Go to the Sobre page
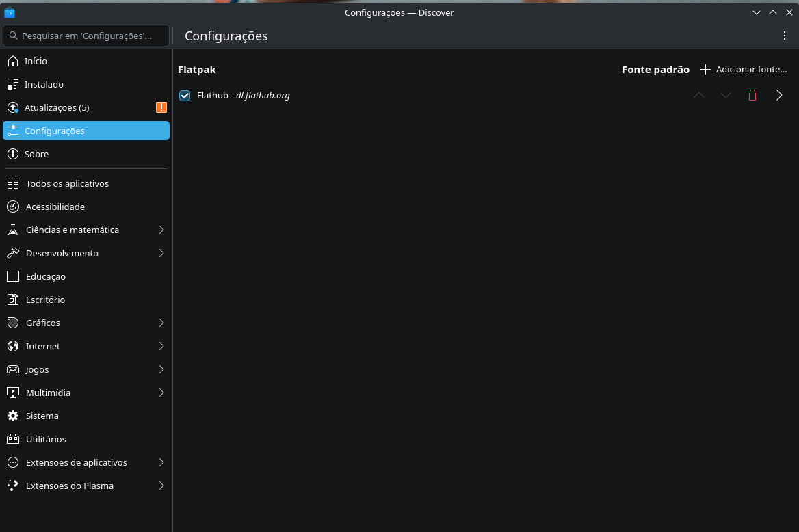The width and height of the screenshot is (799, 532). (36, 154)
